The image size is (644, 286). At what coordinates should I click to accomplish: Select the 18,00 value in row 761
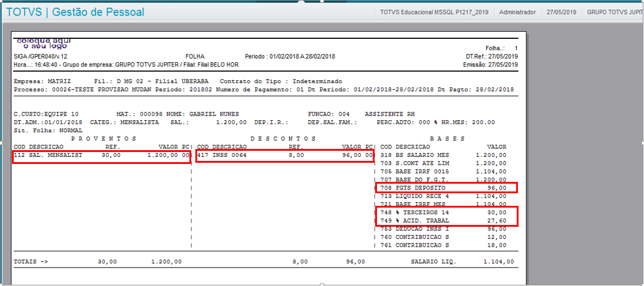point(496,246)
